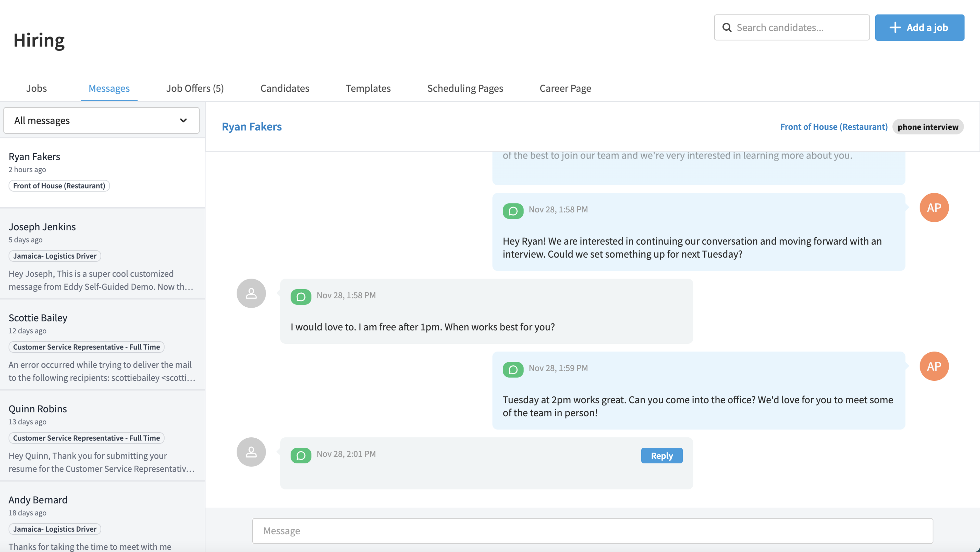Focus the Search candidates field
This screenshot has width=980, height=552.
click(792, 27)
